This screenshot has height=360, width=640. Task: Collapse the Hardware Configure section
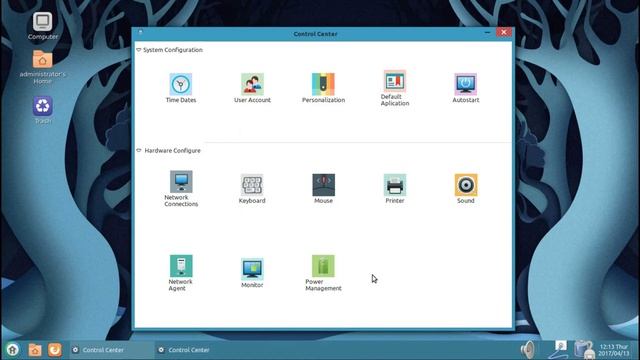[139, 151]
